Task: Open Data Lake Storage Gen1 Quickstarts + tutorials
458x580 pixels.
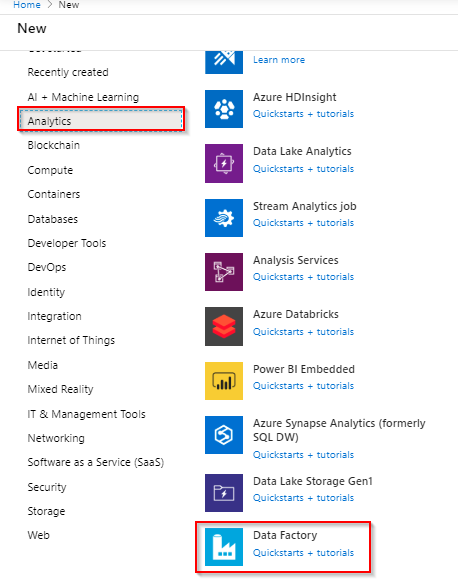Action: (303, 498)
